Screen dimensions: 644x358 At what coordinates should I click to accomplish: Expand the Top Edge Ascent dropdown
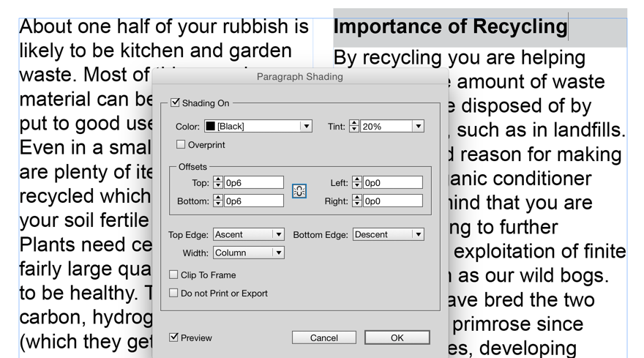[278, 235]
